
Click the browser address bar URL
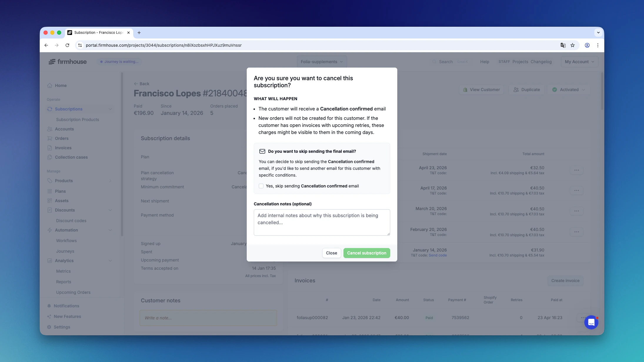pyautogui.click(x=164, y=45)
